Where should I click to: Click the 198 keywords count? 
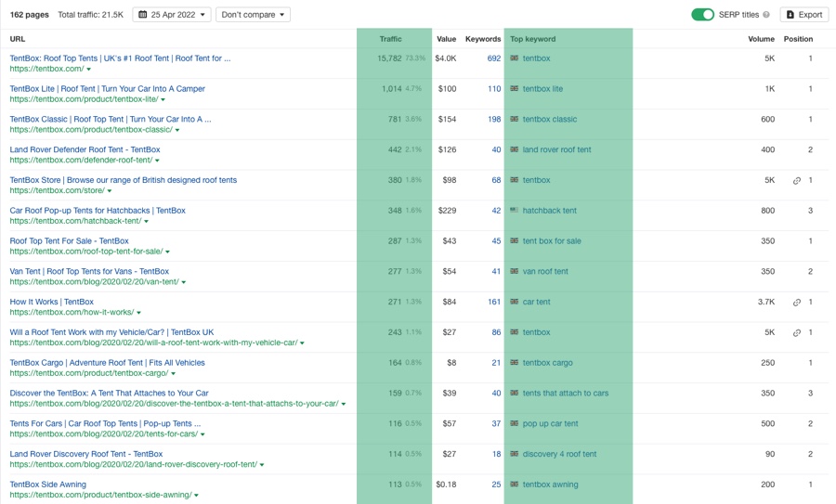tap(494, 119)
